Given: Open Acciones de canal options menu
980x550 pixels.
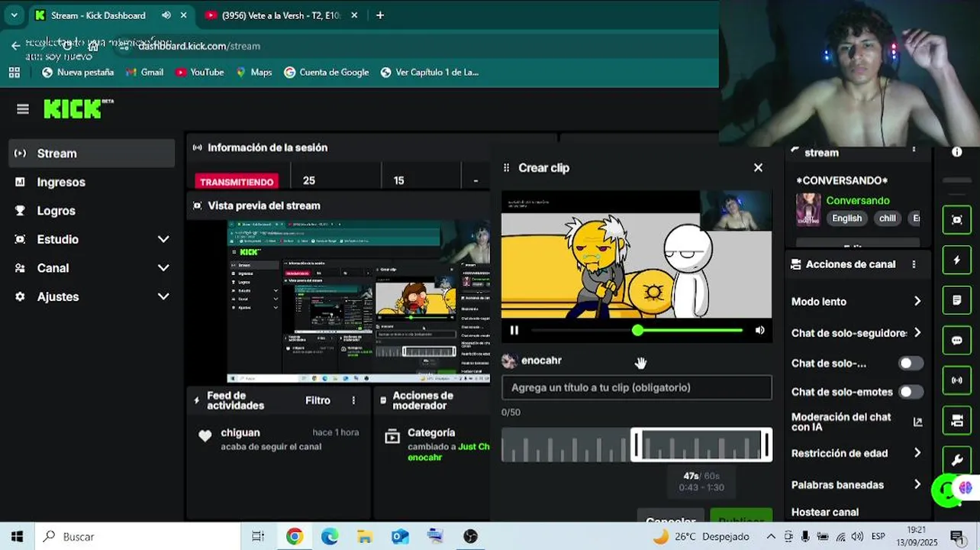Looking at the screenshot, I should pos(914,264).
